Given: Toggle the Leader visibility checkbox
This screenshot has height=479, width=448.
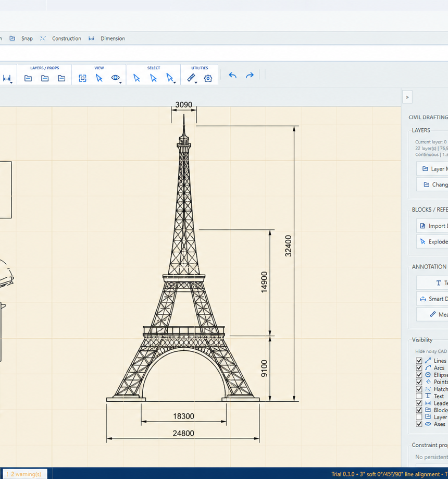Looking at the screenshot, I should click(x=419, y=403).
